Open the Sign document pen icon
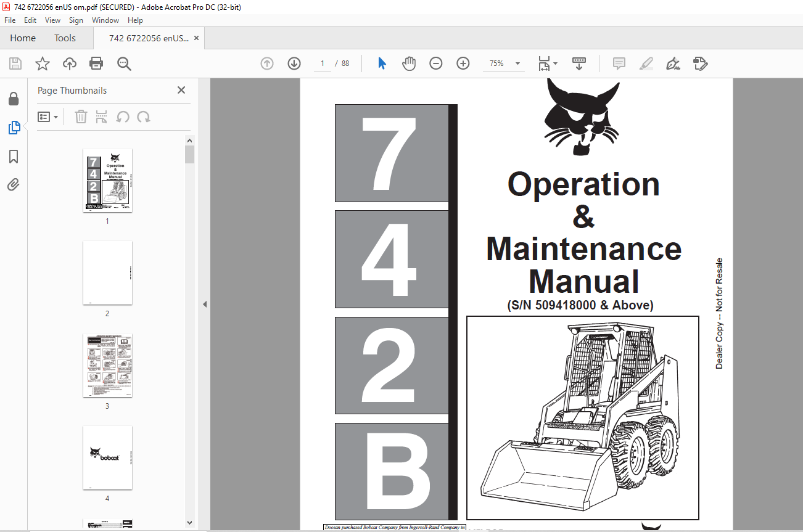Image resolution: width=803 pixels, height=532 pixels. (x=673, y=63)
